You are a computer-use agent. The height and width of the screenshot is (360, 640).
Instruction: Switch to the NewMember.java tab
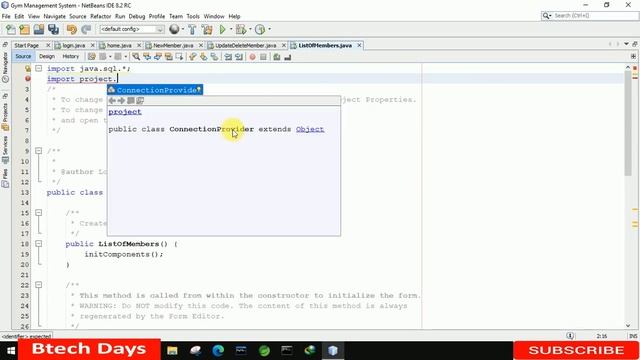click(173, 45)
